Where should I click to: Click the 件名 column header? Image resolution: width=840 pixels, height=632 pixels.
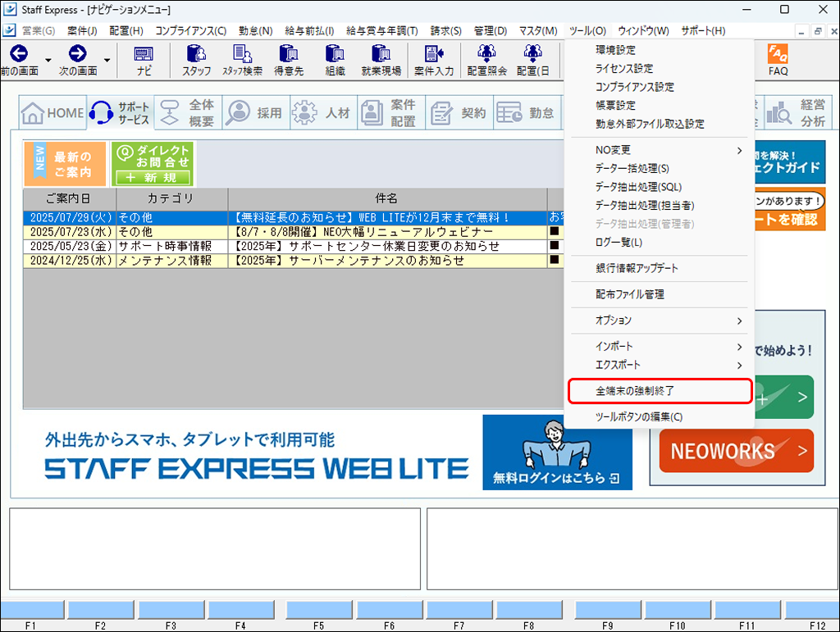[387, 198]
